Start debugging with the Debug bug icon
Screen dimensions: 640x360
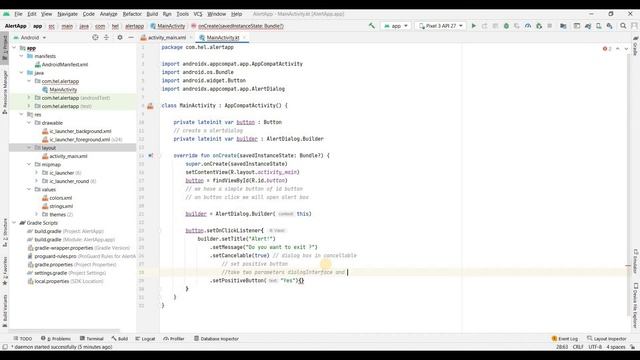tap(506, 26)
